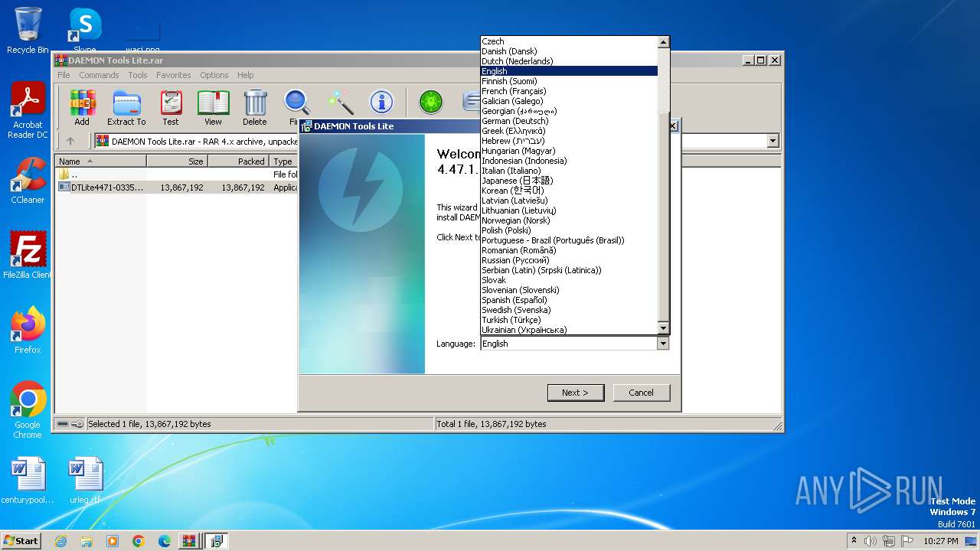Open the Help menu
Screen dimensions: 980x551
[x=245, y=75]
